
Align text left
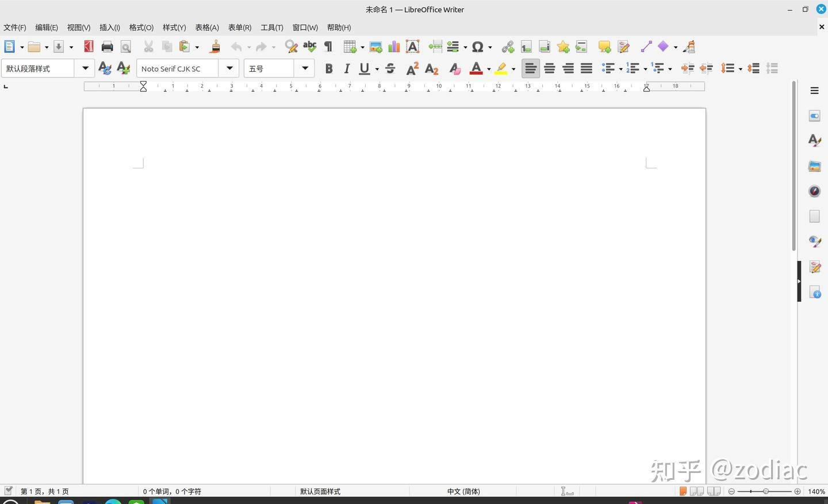click(531, 68)
